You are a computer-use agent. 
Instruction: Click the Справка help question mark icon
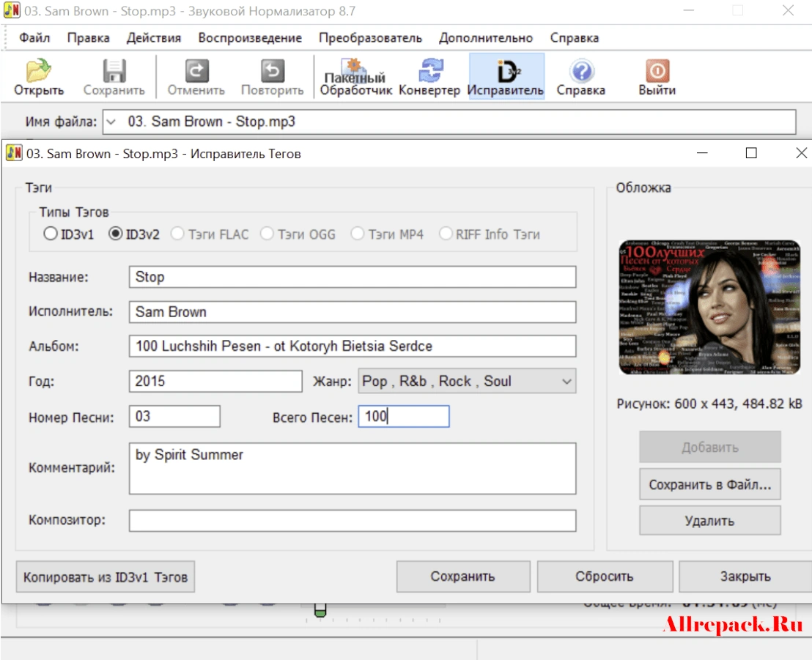582,71
